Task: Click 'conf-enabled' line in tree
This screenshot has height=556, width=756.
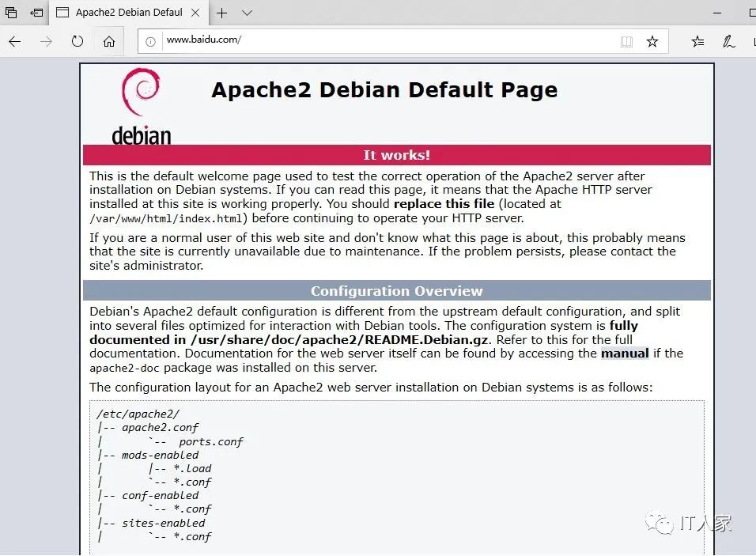Action: 160,495
